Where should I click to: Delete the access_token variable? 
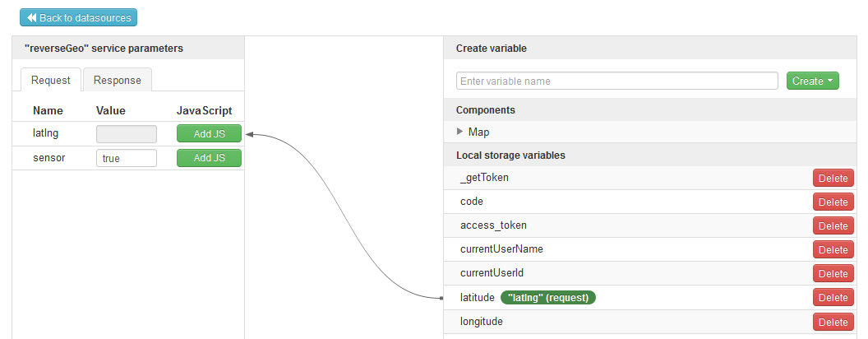click(x=833, y=225)
